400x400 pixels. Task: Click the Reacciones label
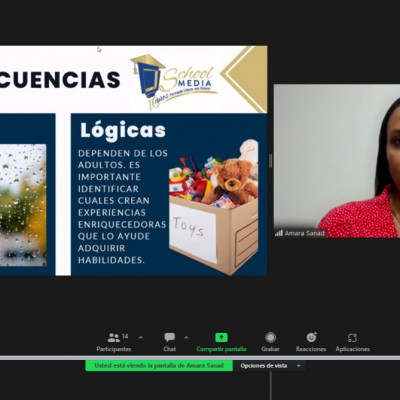click(311, 349)
